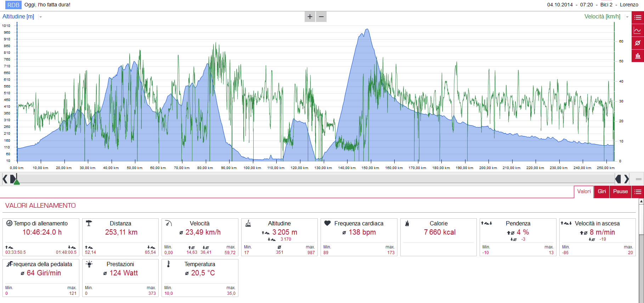Click the RDB label button
Viewport: 644px width, 303px height.
tap(13, 5)
